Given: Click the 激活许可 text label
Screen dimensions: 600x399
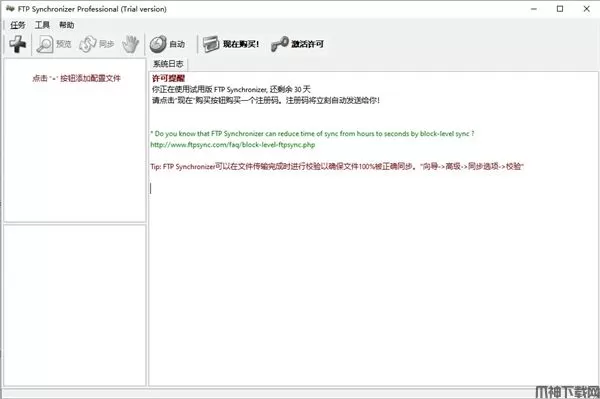Looking at the screenshot, I should (x=307, y=44).
